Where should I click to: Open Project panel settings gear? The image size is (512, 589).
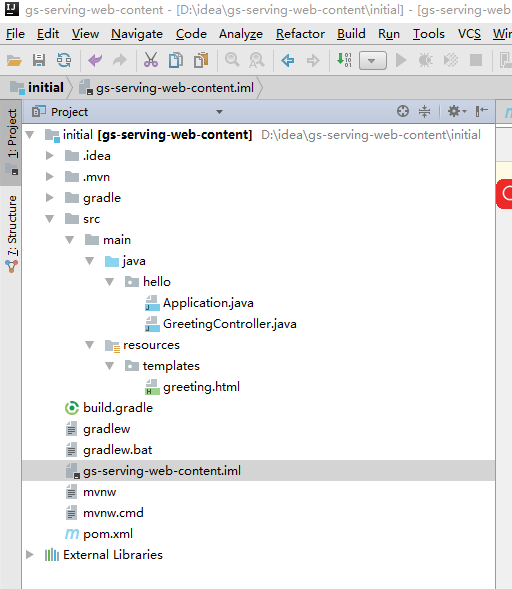pyautogui.click(x=456, y=111)
